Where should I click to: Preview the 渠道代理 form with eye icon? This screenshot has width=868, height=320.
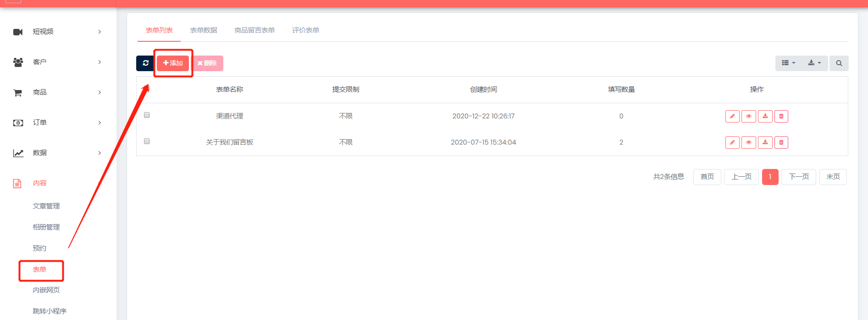tap(749, 116)
